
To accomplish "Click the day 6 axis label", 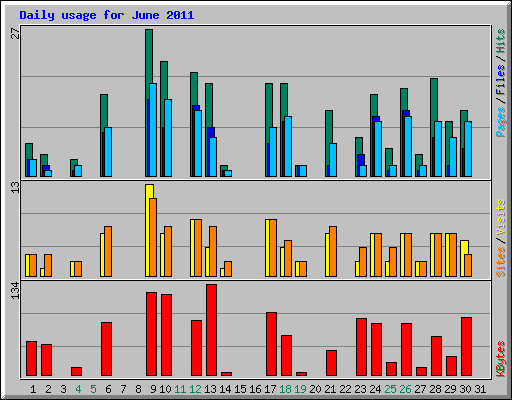I will tap(108, 389).
